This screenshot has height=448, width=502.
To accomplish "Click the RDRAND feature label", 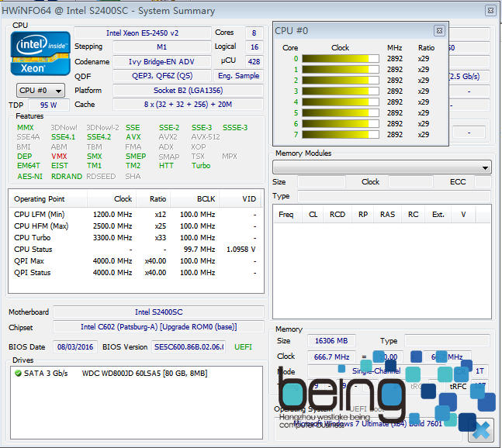I will click(67, 177).
